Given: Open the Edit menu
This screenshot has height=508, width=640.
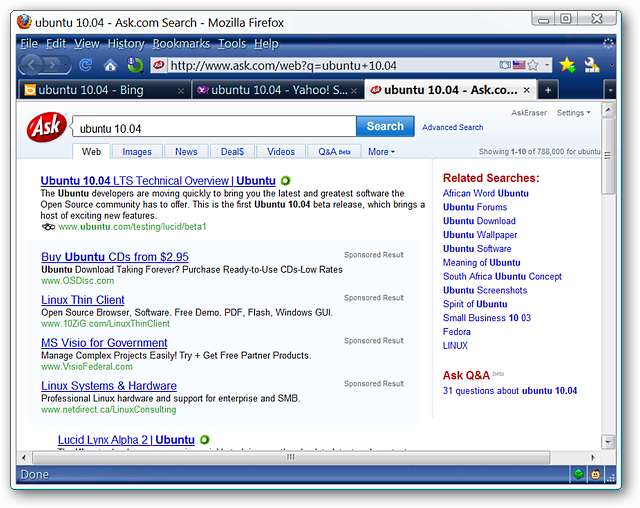Looking at the screenshot, I should click(x=56, y=43).
